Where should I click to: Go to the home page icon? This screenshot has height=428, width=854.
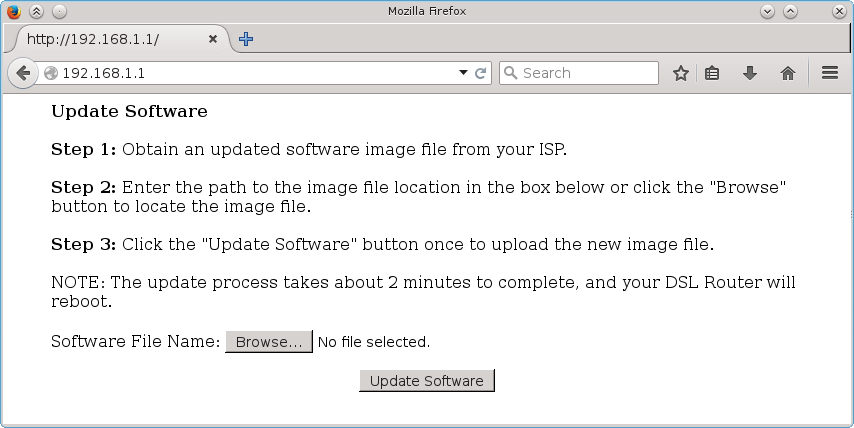point(788,73)
